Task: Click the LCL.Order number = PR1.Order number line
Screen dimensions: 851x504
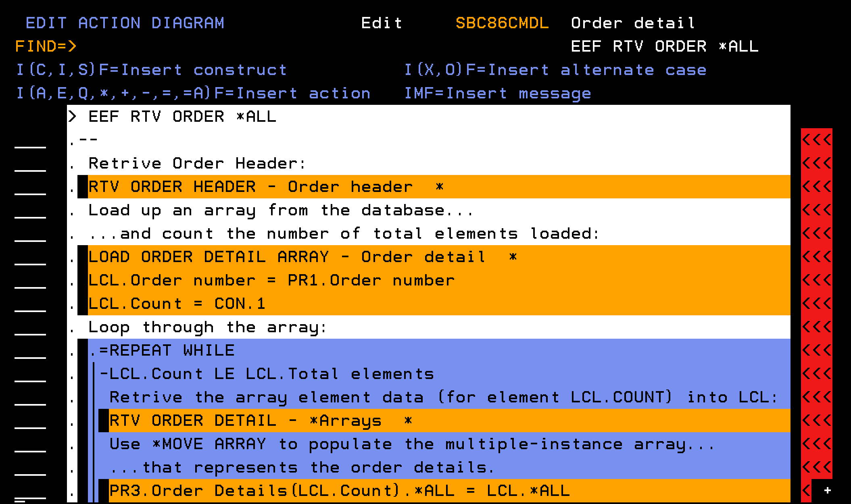Action: (271, 281)
